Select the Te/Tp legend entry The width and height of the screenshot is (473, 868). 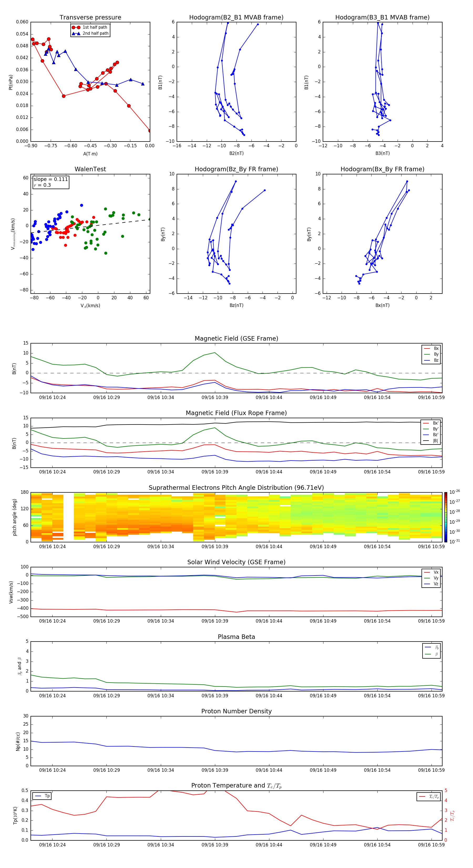[429, 796]
